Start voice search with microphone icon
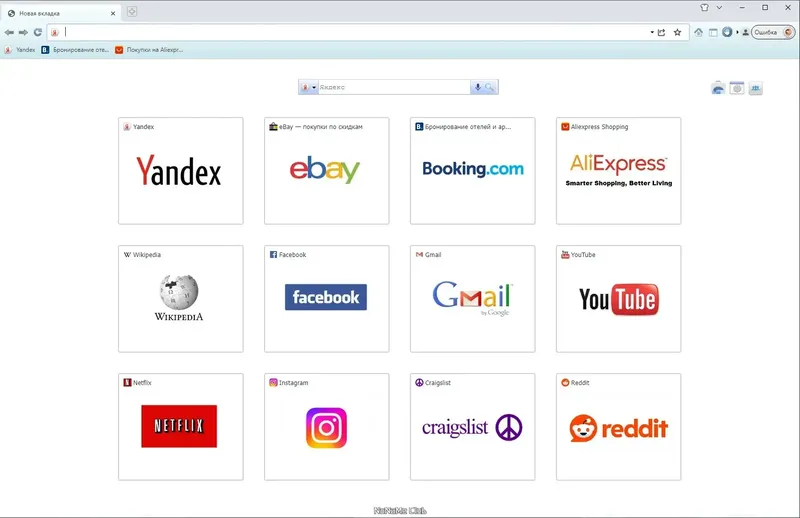The height and width of the screenshot is (518, 800). 478,87
